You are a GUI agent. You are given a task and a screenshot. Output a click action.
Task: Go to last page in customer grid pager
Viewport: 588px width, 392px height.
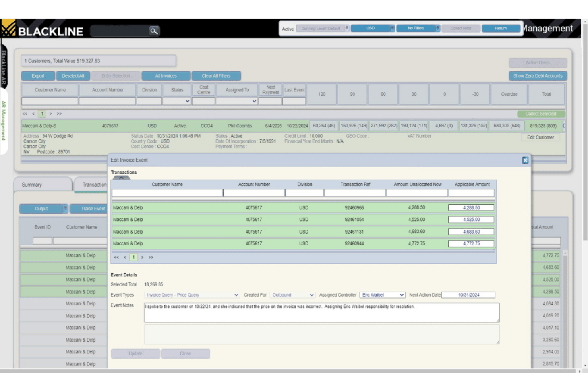pyautogui.click(x=59, y=114)
